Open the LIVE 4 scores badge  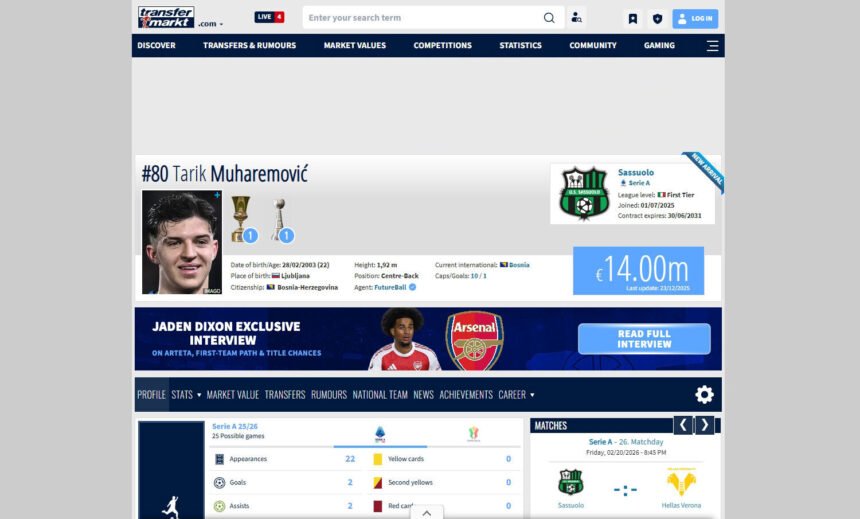[269, 17]
